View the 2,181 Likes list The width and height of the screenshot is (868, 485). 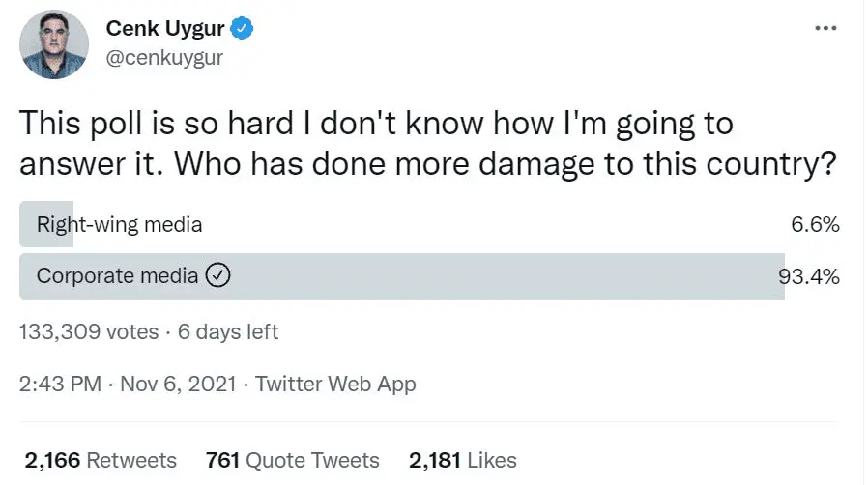pos(462,460)
